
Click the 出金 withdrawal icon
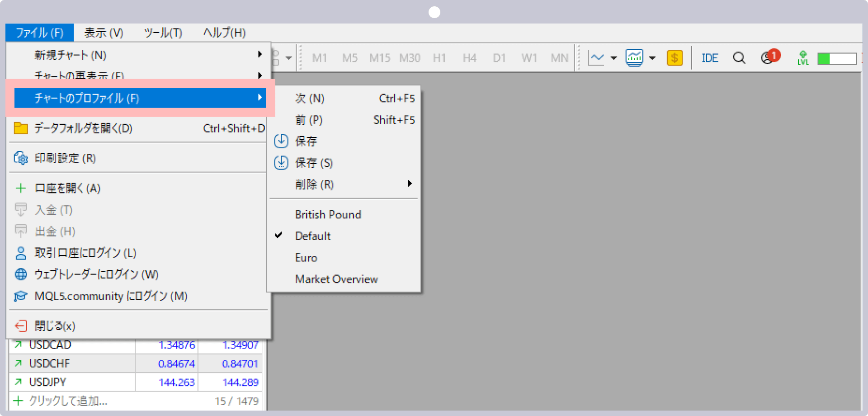(x=21, y=231)
